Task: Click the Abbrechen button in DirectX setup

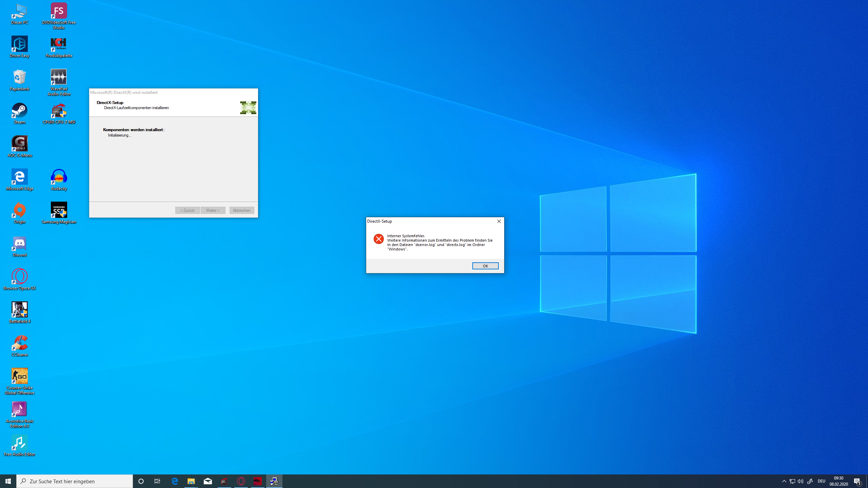Action: [x=241, y=210]
